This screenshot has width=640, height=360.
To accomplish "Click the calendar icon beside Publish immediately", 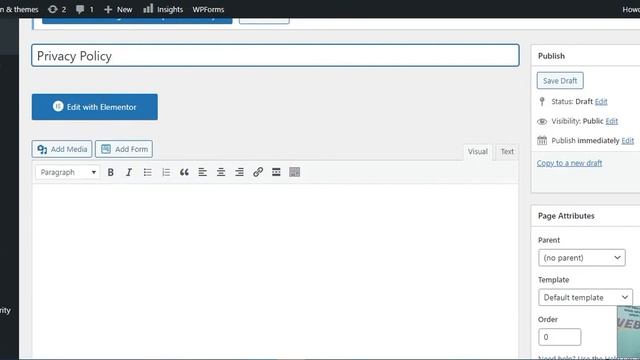I will pos(542,140).
